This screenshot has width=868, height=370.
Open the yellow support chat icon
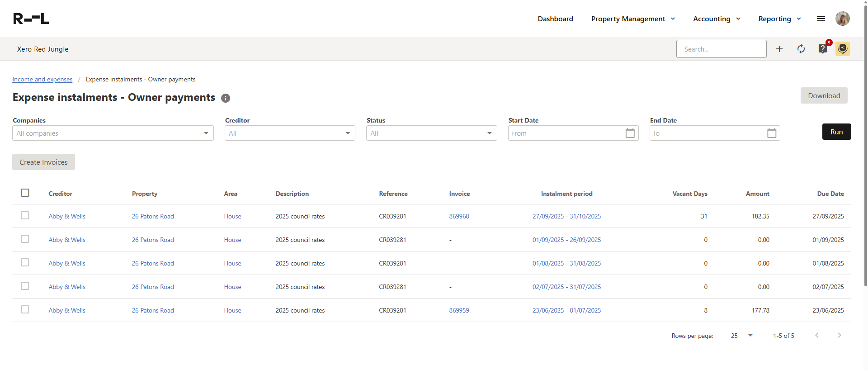click(842, 49)
